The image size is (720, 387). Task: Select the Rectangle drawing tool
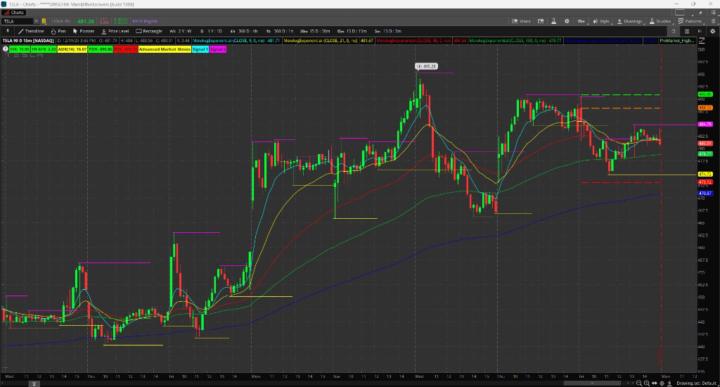click(149, 31)
